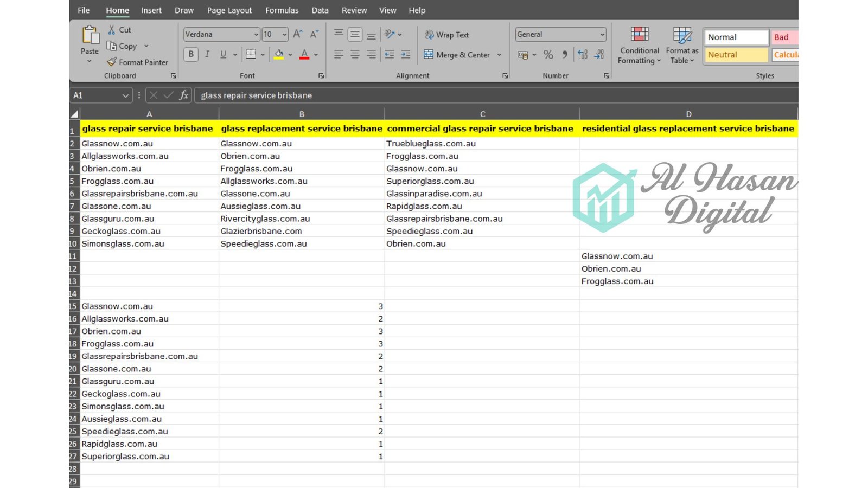
Task: Select column B header
Action: [x=302, y=114]
